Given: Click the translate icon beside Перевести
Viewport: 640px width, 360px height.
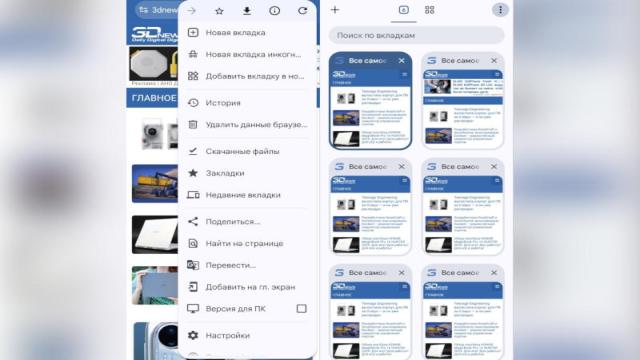Looking at the screenshot, I should pyautogui.click(x=193, y=265).
